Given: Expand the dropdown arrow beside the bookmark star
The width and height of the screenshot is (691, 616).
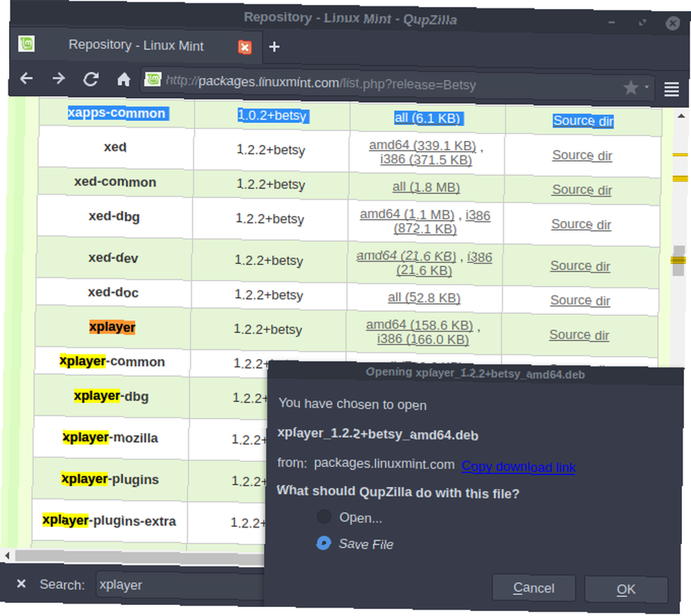Looking at the screenshot, I should coord(647,87).
